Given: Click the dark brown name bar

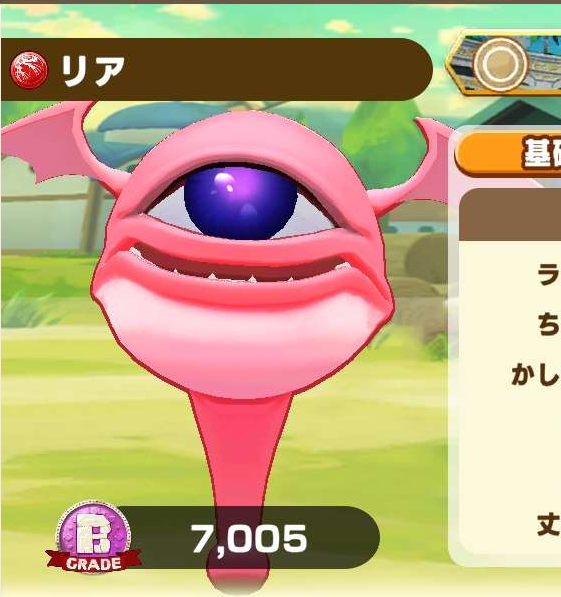Looking at the screenshot, I should coord(216,69).
